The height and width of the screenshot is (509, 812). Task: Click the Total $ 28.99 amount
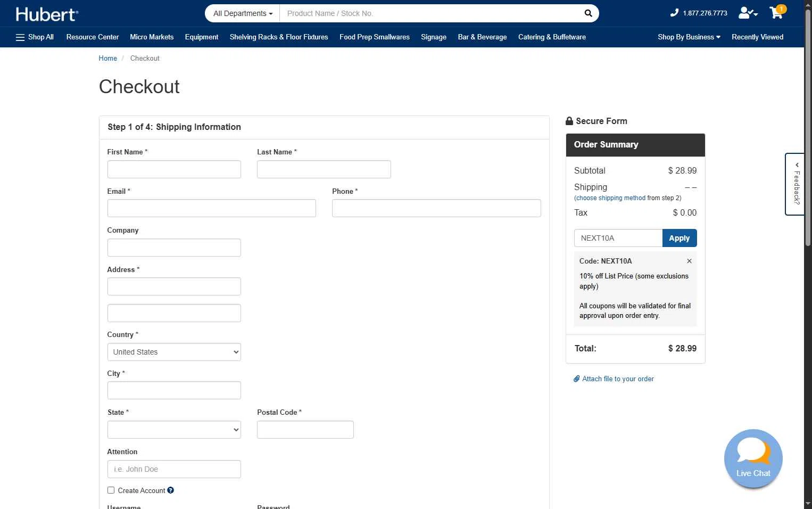682,348
